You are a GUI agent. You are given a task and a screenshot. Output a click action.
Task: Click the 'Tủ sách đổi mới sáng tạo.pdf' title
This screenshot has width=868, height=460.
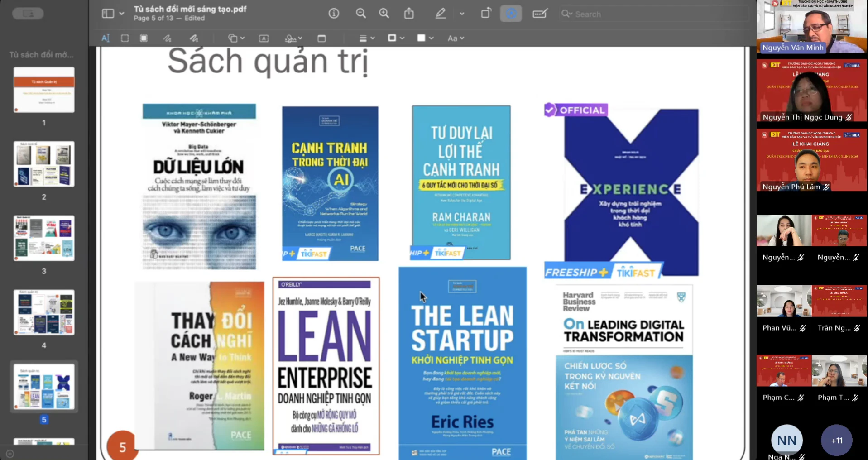[x=190, y=9]
